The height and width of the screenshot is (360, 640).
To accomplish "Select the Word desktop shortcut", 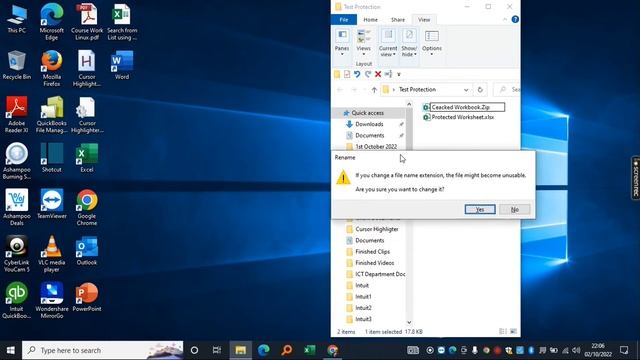I will click(122, 65).
